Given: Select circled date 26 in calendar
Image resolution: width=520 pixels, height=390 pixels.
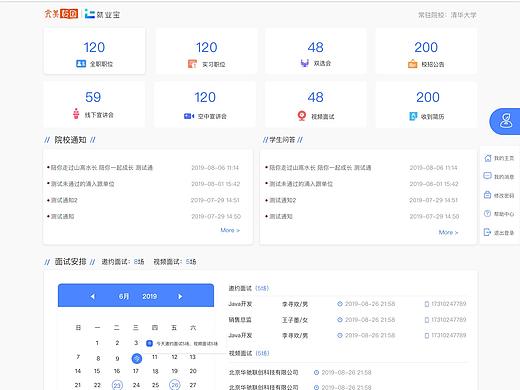Looking at the screenshot, I should coord(175,385).
